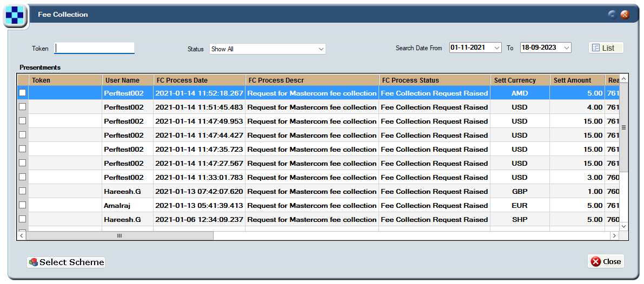This screenshot has height=284, width=644.
Task: Click the scroll-right arrow of the grid
Action: click(614, 235)
